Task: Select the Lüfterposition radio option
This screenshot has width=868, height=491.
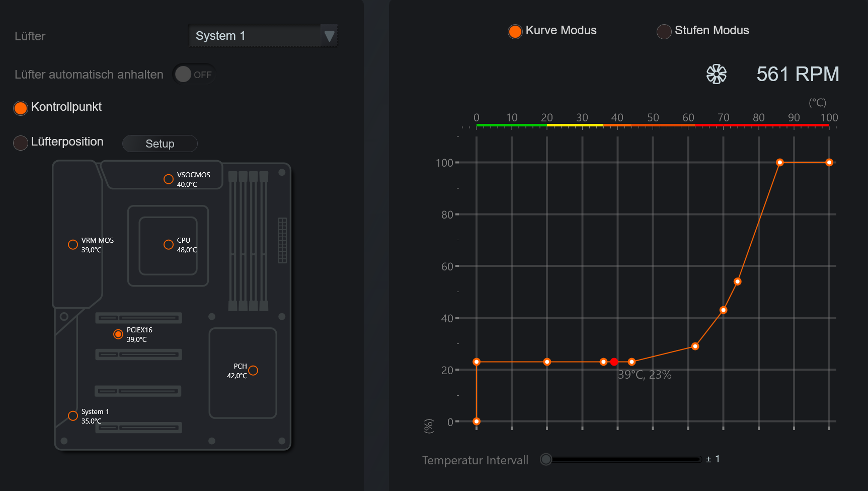Action: point(21,143)
